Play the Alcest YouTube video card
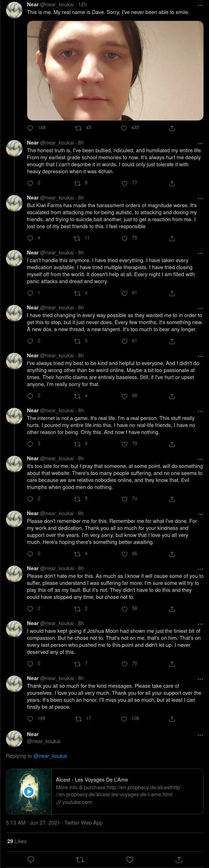 [x=29, y=791]
